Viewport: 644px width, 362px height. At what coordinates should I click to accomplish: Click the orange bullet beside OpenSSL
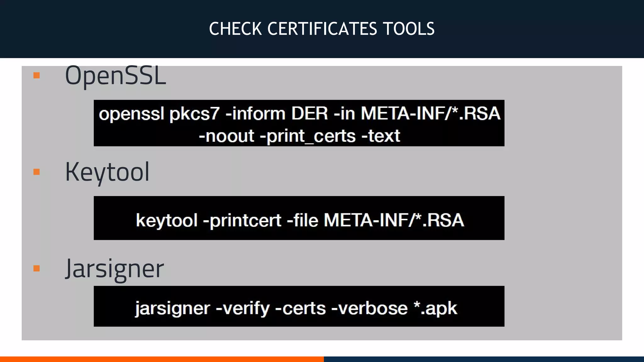pos(36,75)
